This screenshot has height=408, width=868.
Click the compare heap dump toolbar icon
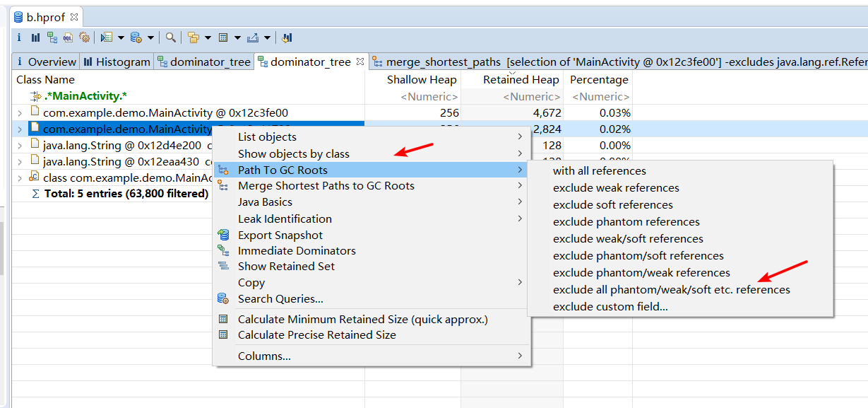point(287,37)
